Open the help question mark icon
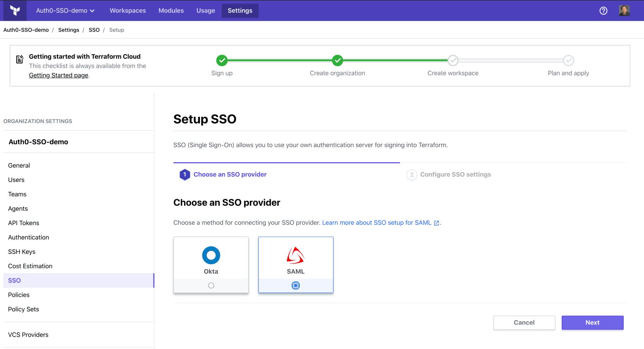This screenshot has height=349, width=644. [x=603, y=11]
